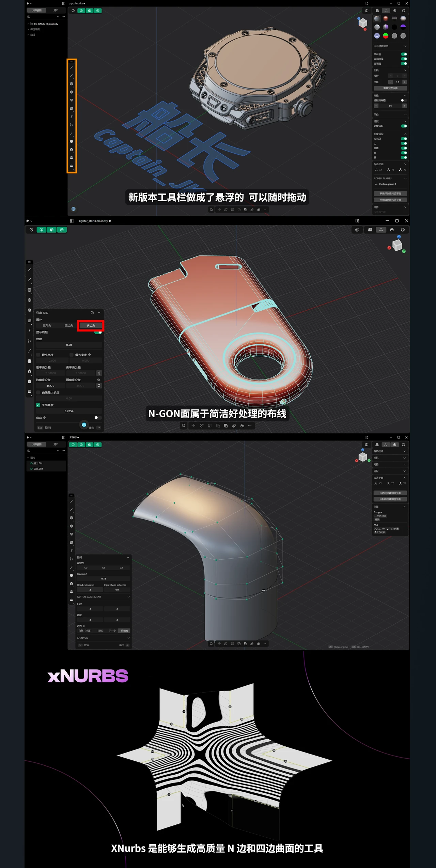
Task: Select the green-and-red matcap swatch
Action: [386, 36]
